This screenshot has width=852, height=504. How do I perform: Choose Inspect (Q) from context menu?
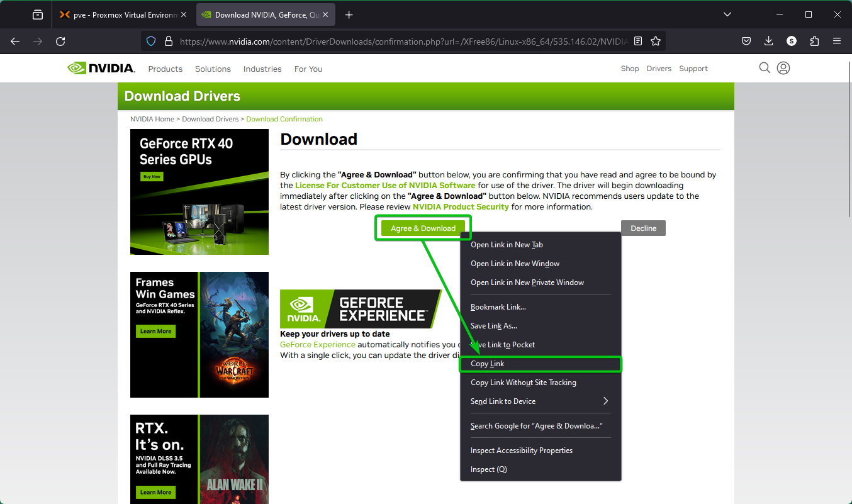(x=541, y=469)
